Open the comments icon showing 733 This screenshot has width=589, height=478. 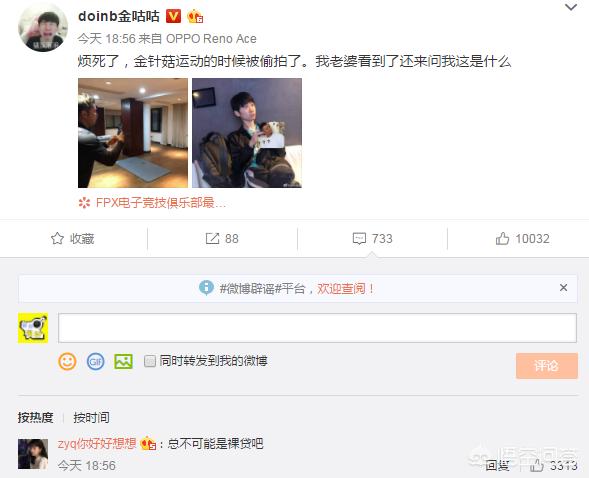tap(359, 238)
